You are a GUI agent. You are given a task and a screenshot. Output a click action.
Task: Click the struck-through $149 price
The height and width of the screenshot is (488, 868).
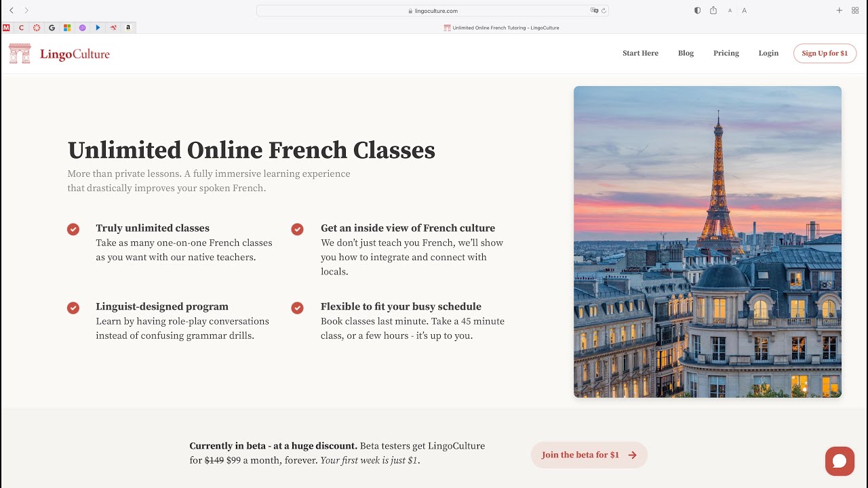(x=214, y=461)
